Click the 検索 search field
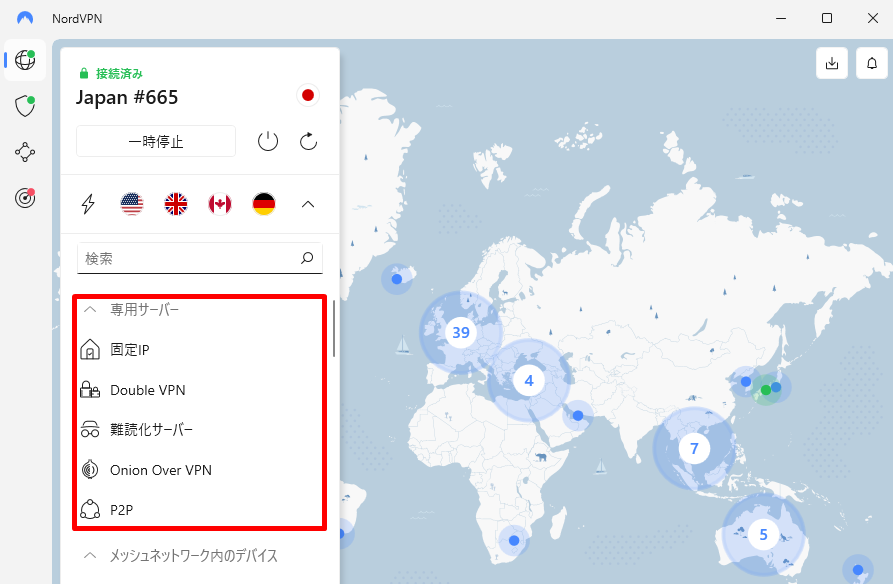This screenshot has width=893, height=584. (x=200, y=258)
